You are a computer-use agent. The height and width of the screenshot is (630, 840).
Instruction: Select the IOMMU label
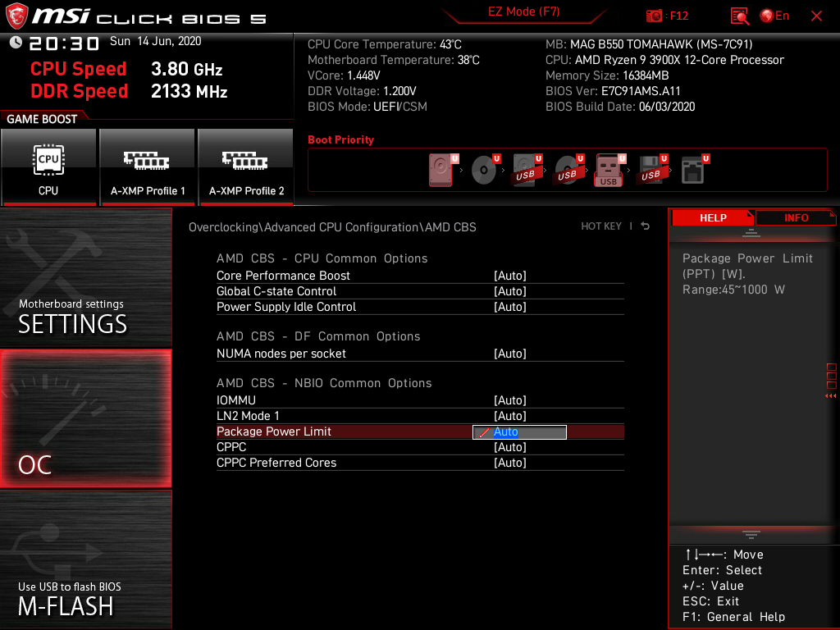(236, 400)
